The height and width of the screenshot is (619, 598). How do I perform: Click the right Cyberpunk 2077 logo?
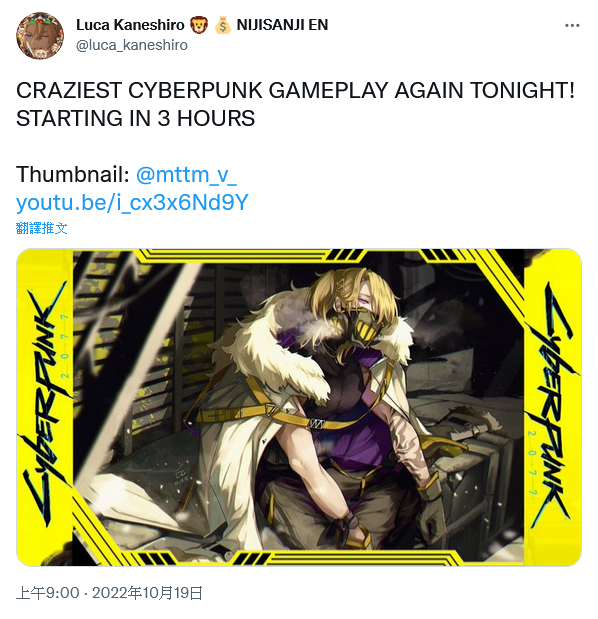pos(551,401)
